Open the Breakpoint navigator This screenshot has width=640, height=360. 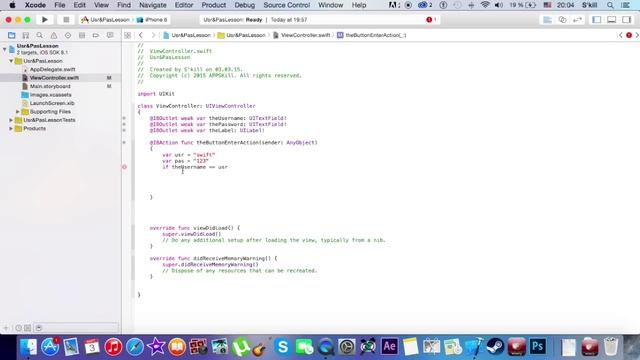point(96,36)
